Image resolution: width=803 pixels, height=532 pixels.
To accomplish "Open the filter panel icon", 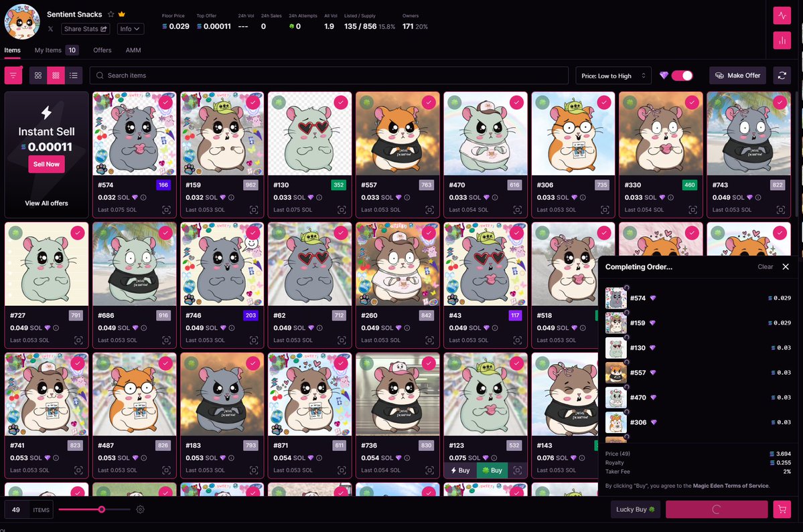I will (x=13, y=75).
